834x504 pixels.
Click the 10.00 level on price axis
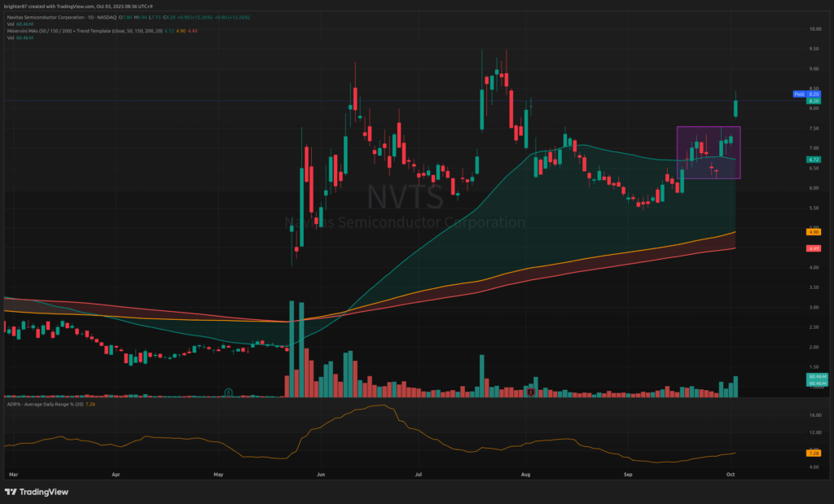pyautogui.click(x=814, y=28)
